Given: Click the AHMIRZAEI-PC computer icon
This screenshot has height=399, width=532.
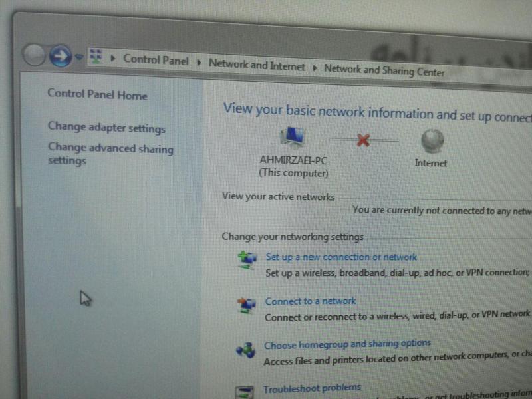Looking at the screenshot, I should click(x=292, y=138).
